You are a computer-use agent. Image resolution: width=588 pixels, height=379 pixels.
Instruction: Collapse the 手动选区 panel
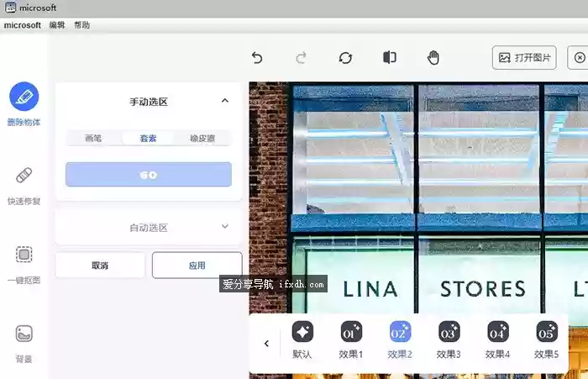click(x=224, y=101)
